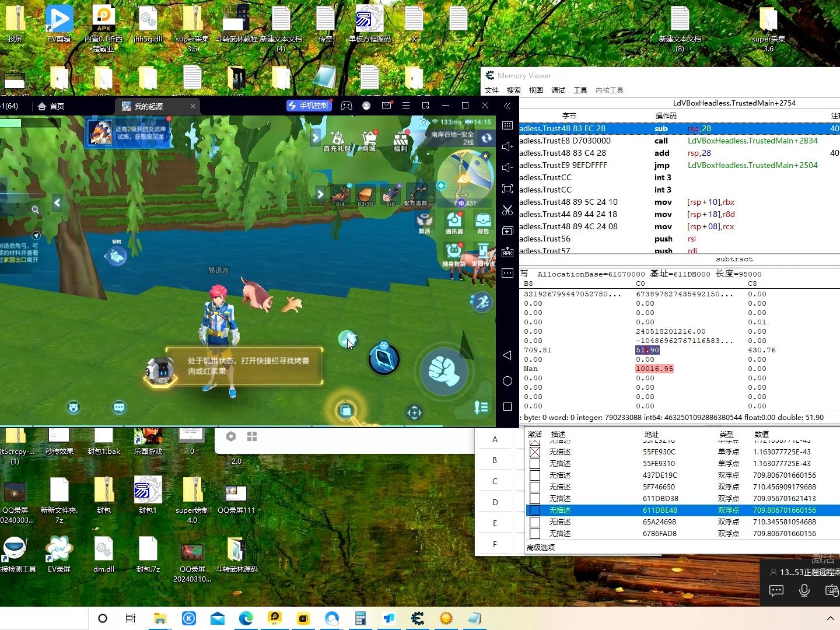Open the 视图 menu in Memory Viewer

pos(536,90)
